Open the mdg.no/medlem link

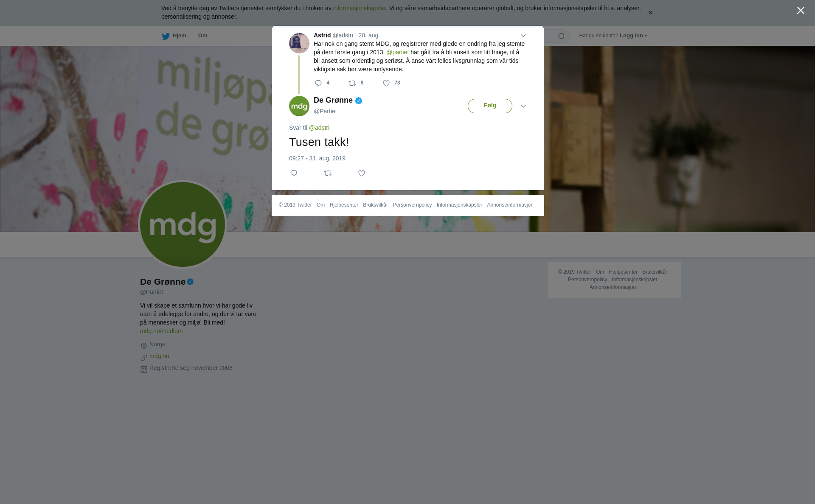point(161,331)
